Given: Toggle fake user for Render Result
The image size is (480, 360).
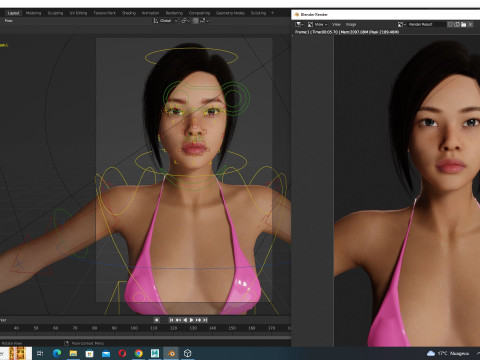Looking at the screenshot, I should [450, 24].
